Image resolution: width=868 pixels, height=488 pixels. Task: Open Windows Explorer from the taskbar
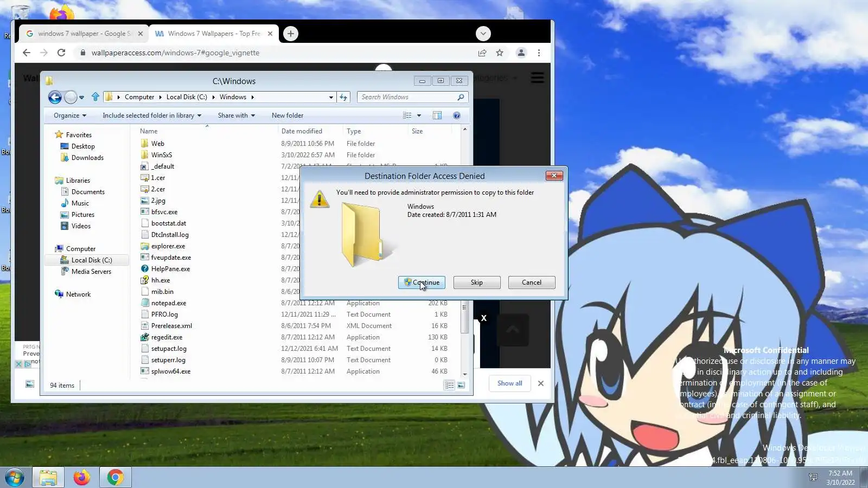pos(48,478)
